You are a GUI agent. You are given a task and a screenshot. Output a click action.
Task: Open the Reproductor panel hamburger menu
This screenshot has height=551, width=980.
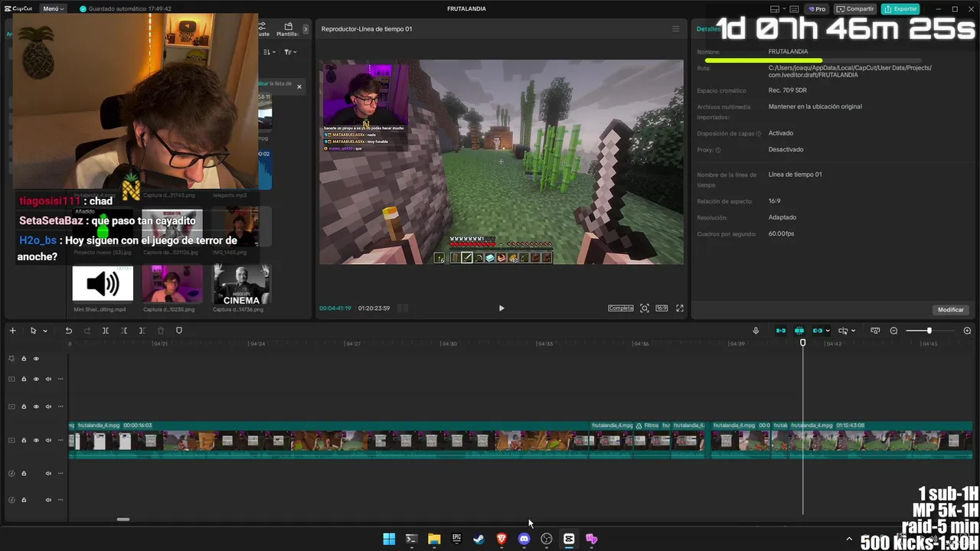675,29
